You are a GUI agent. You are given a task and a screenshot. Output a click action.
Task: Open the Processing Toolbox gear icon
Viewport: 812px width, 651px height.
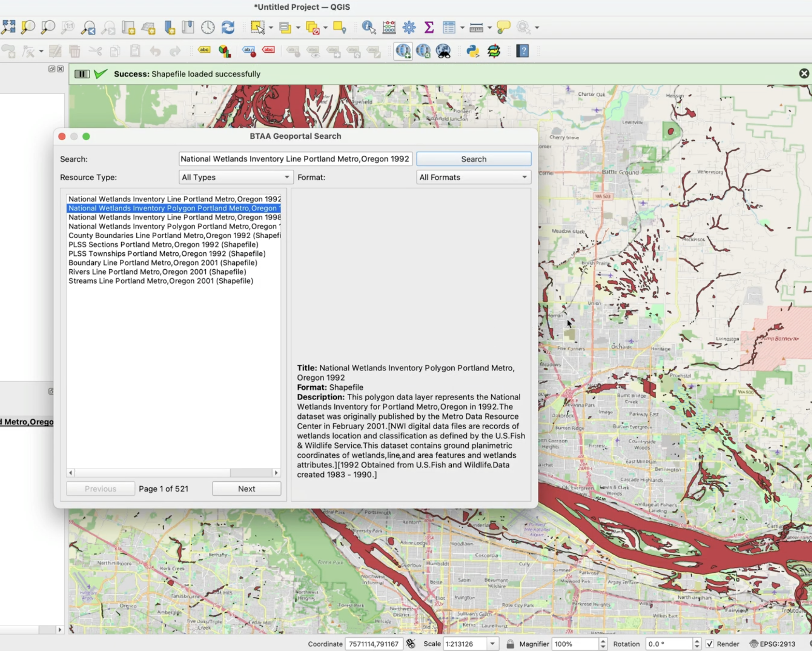point(409,27)
